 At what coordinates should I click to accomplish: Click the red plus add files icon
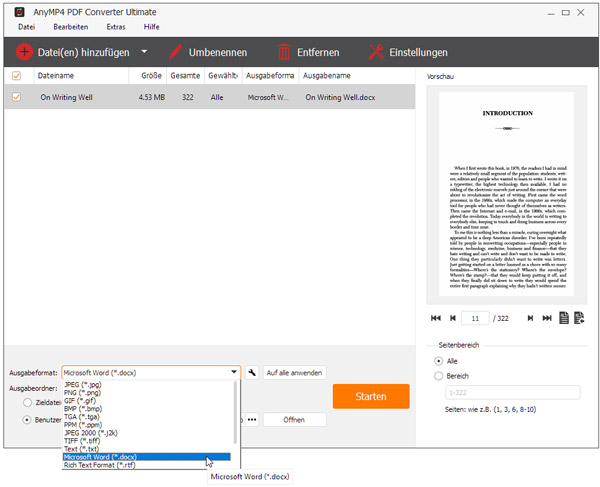(x=24, y=52)
